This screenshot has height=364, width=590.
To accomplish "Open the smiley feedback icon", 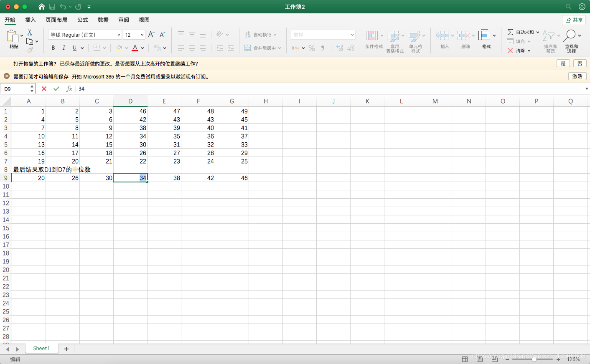I will 582,7.
